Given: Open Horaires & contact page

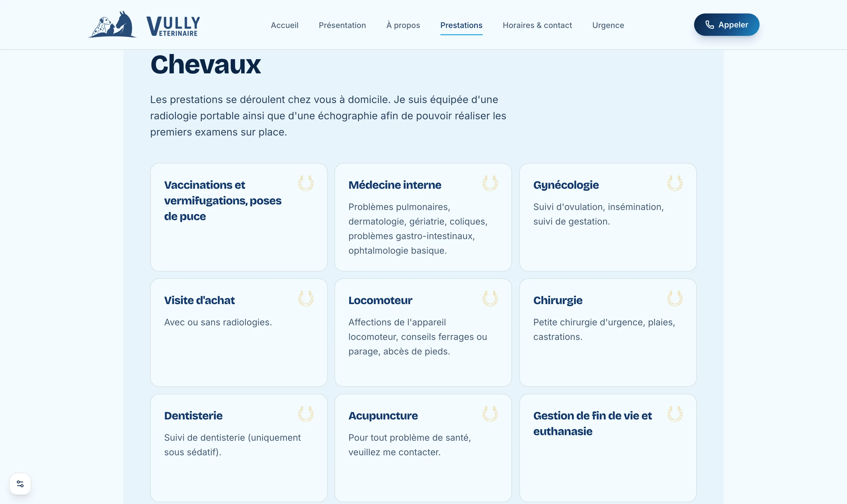Looking at the screenshot, I should [537, 25].
